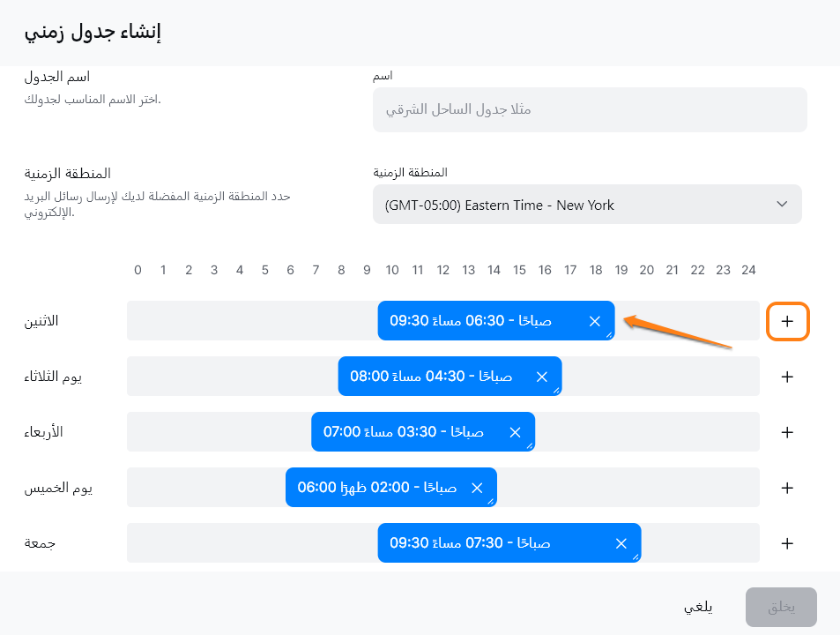Add a time slot for يوم الخميس
The height and width of the screenshot is (635, 840).
[788, 488]
